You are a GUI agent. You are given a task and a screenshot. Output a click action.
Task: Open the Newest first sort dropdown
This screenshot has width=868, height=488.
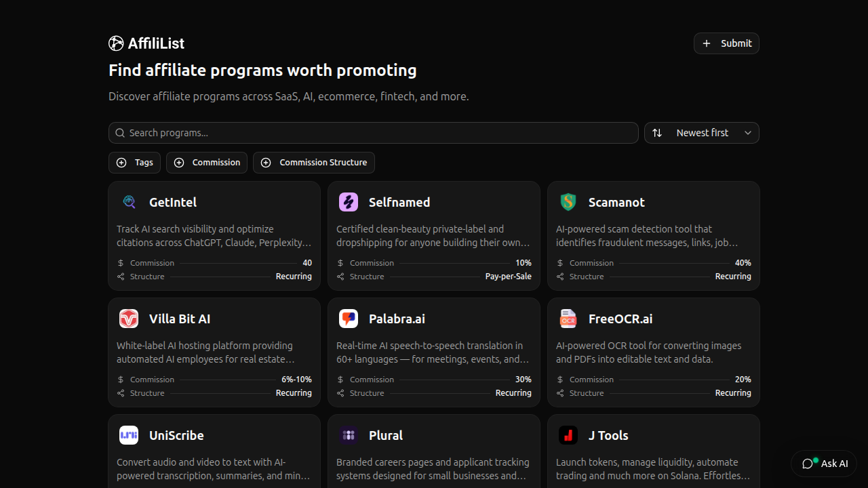coord(702,133)
